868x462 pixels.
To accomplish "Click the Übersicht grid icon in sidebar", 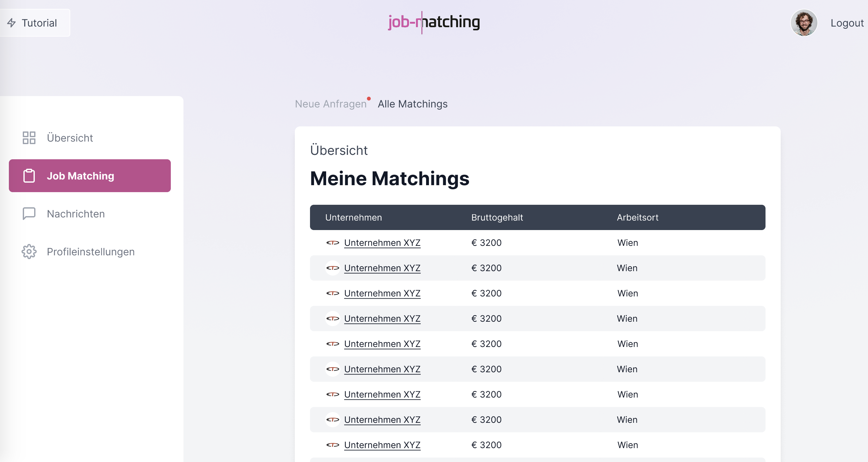I will (29, 138).
